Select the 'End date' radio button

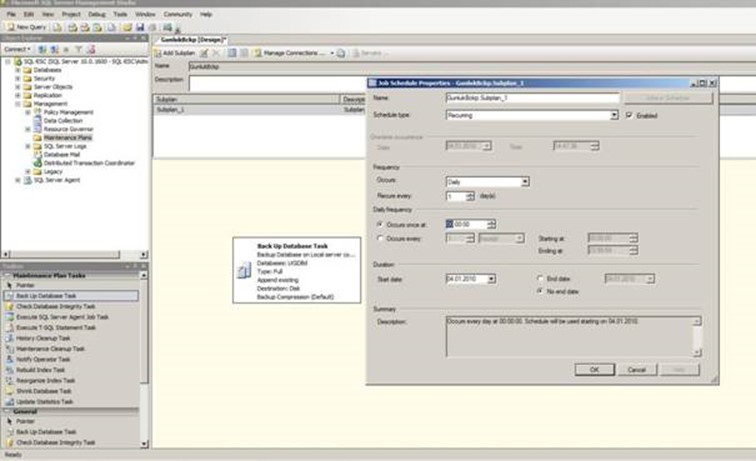pos(540,278)
